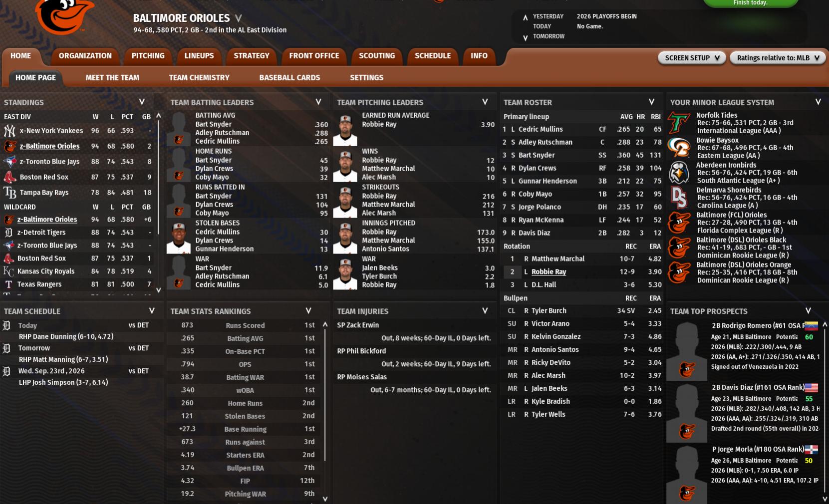829x504 pixels.
Task: Open the Baltimore (FCL) Orioles logo
Action: [x=679, y=223]
